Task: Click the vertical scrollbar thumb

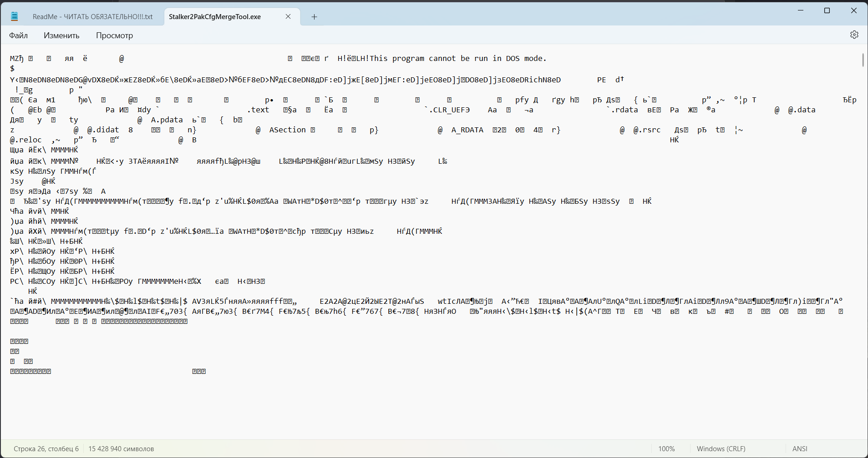Action: (863, 60)
